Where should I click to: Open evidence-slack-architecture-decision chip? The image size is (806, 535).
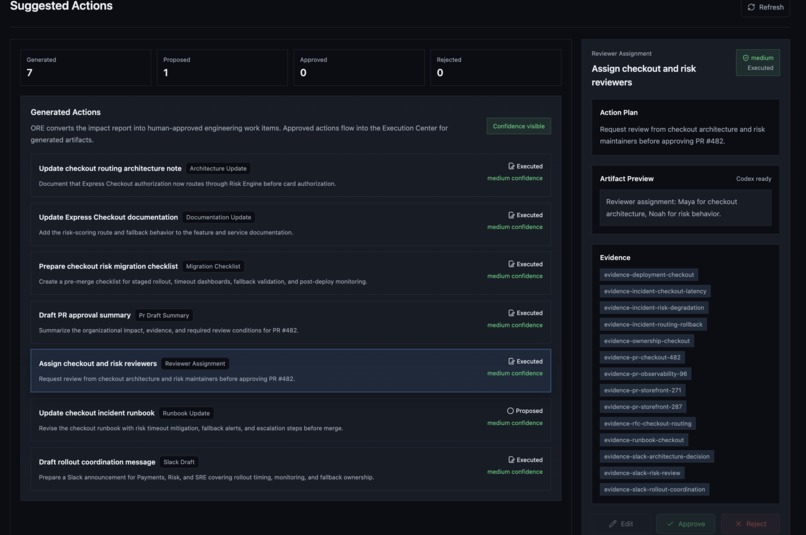click(x=656, y=457)
